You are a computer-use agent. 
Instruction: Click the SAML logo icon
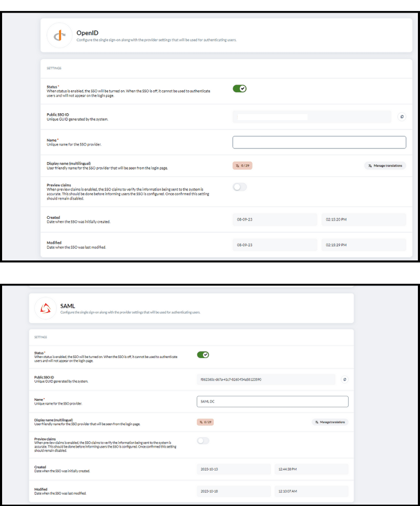(x=46, y=309)
